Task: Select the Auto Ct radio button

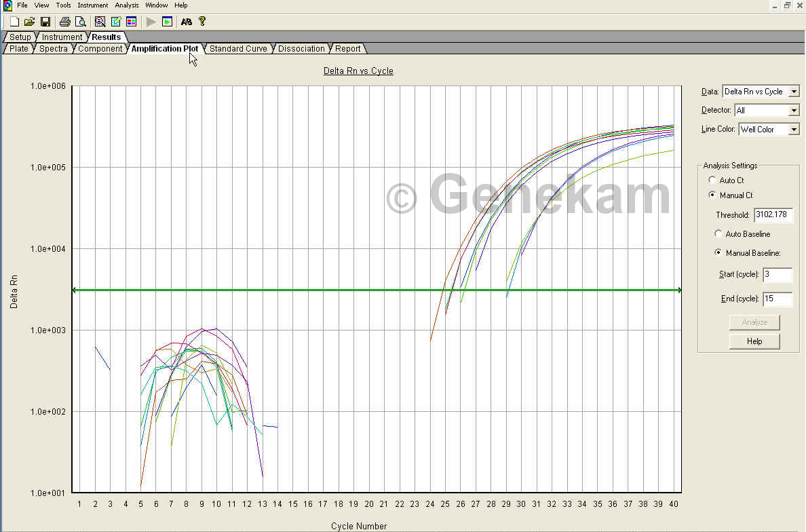Action: coord(712,180)
